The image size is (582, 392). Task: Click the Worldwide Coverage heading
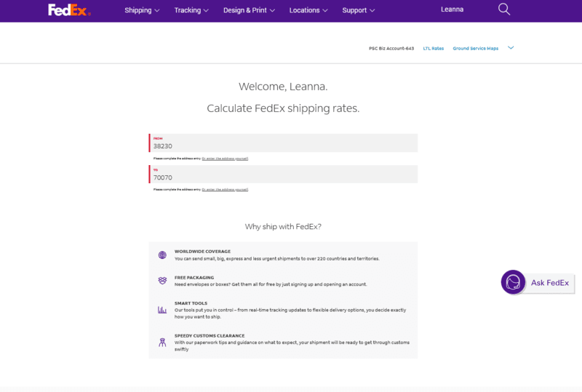[202, 252]
